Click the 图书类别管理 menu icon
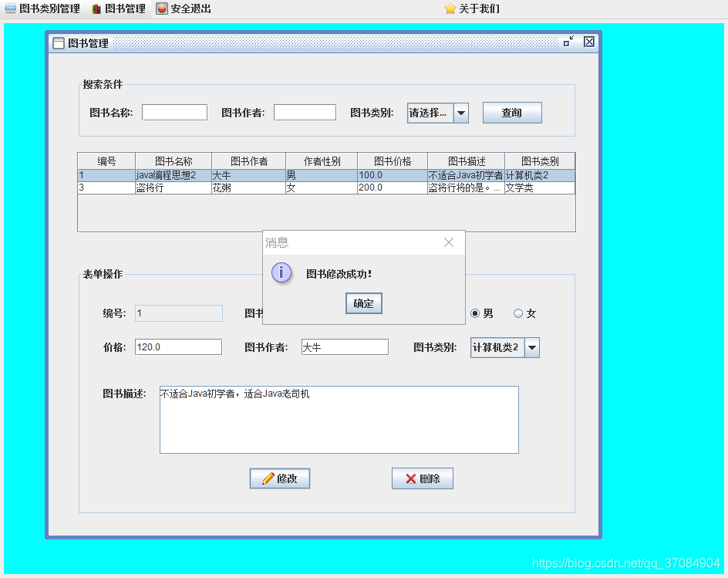Image resolution: width=728 pixels, height=578 pixels. point(10,8)
